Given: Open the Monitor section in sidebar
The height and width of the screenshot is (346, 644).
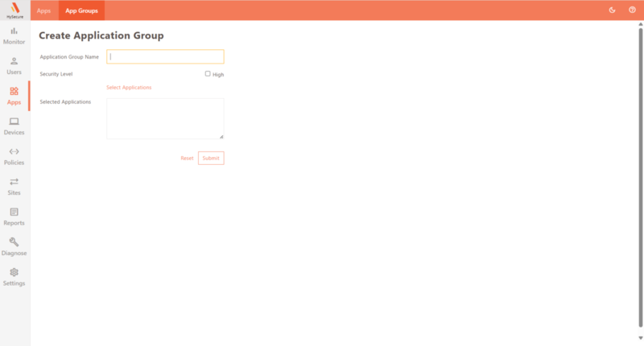Looking at the screenshot, I should (x=14, y=36).
